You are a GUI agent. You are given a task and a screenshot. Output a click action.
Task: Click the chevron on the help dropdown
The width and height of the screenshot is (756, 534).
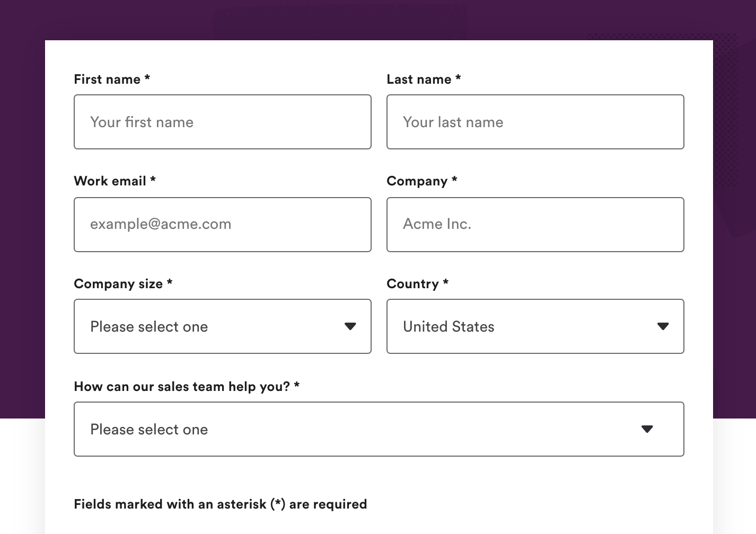pos(647,429)
